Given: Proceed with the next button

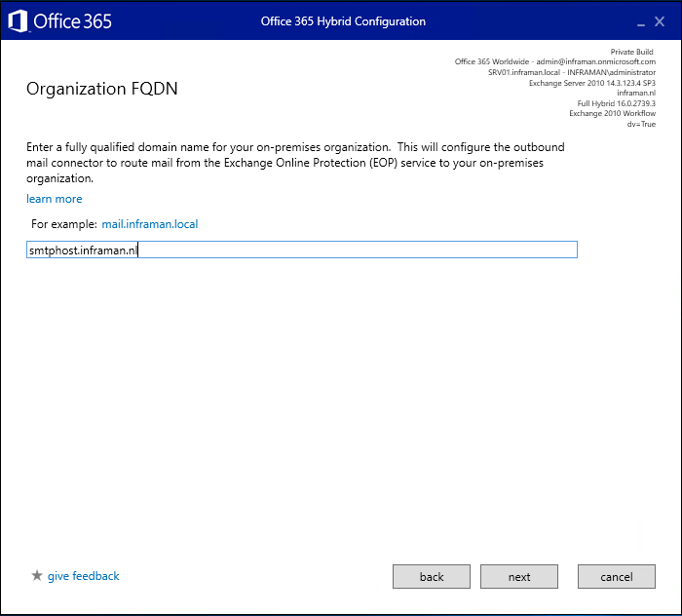Looking at the screenshot, I should (519, 577).
